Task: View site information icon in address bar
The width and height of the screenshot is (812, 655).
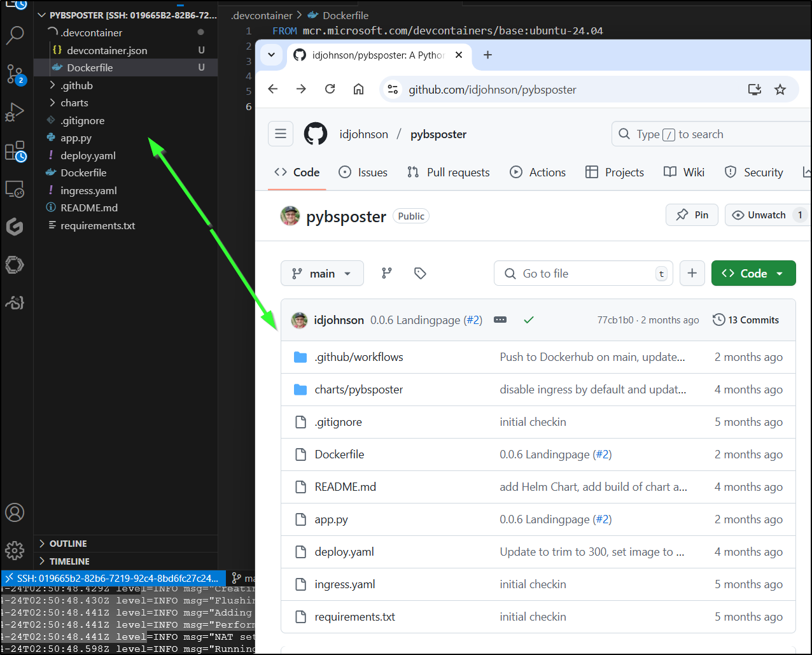Action: [393, 90]
